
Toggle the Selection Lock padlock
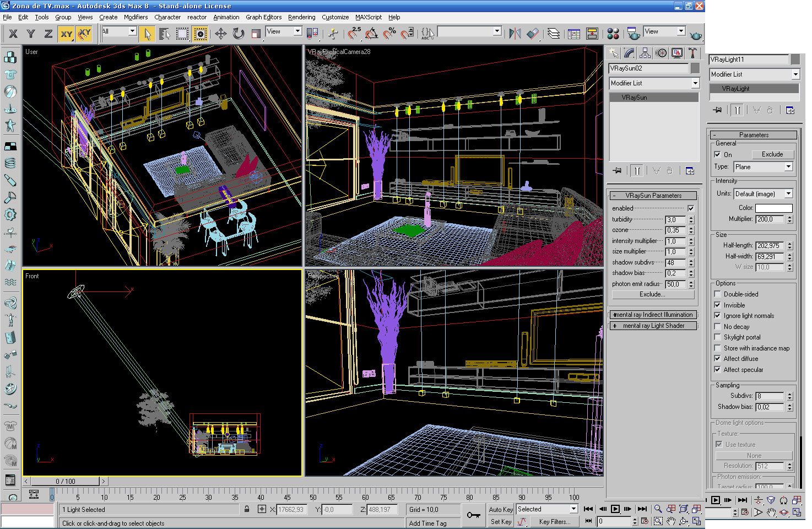click(x=247, y=510)
